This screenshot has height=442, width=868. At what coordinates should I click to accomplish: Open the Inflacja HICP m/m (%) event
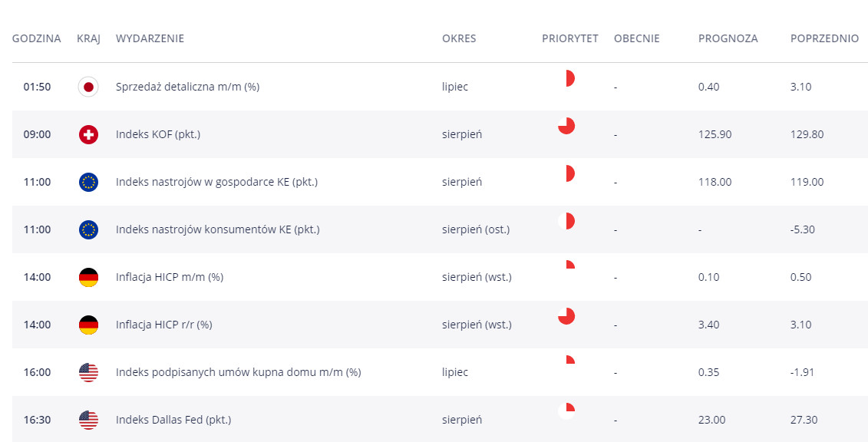(170, 277)
